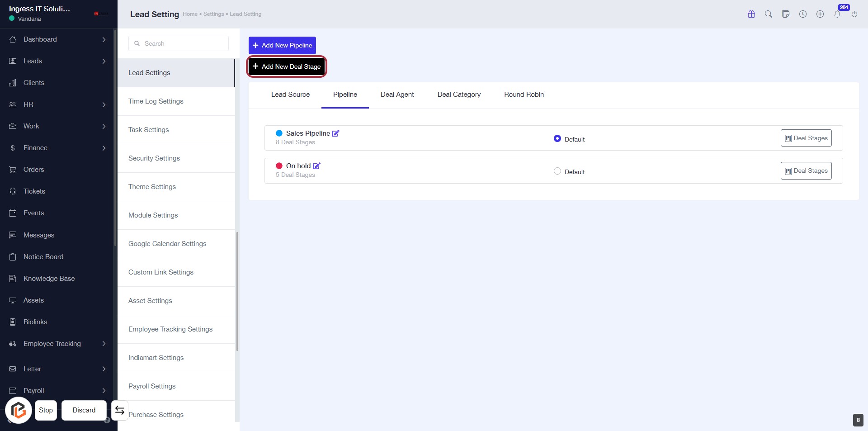Open Deal Stages for Sales Pipeline

point(806,138)
